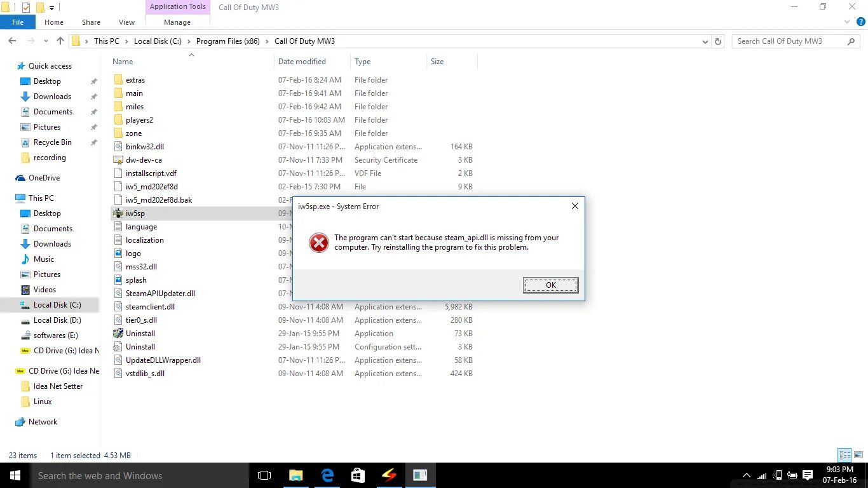The width and height of the screenshot is (868, 488).
Task: Close the iw5sp.exe System Error dialog
Action: point(574,206)
